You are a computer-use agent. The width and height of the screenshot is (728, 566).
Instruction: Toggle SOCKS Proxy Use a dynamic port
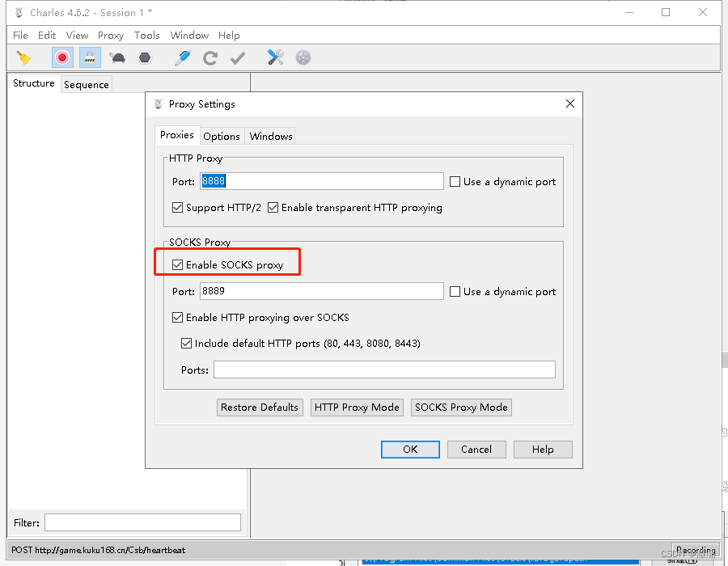pos(503,292)
